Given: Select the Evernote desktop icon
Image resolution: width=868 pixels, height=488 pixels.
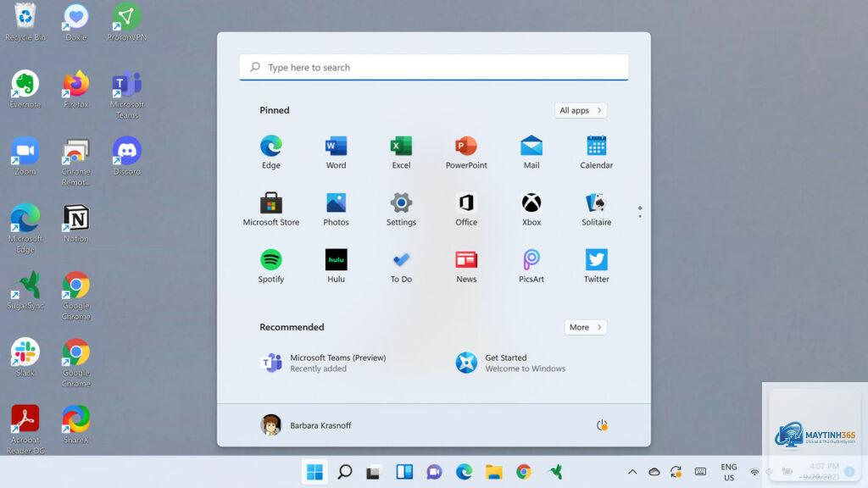Looking at the screenshot, I should pos(25,89).
